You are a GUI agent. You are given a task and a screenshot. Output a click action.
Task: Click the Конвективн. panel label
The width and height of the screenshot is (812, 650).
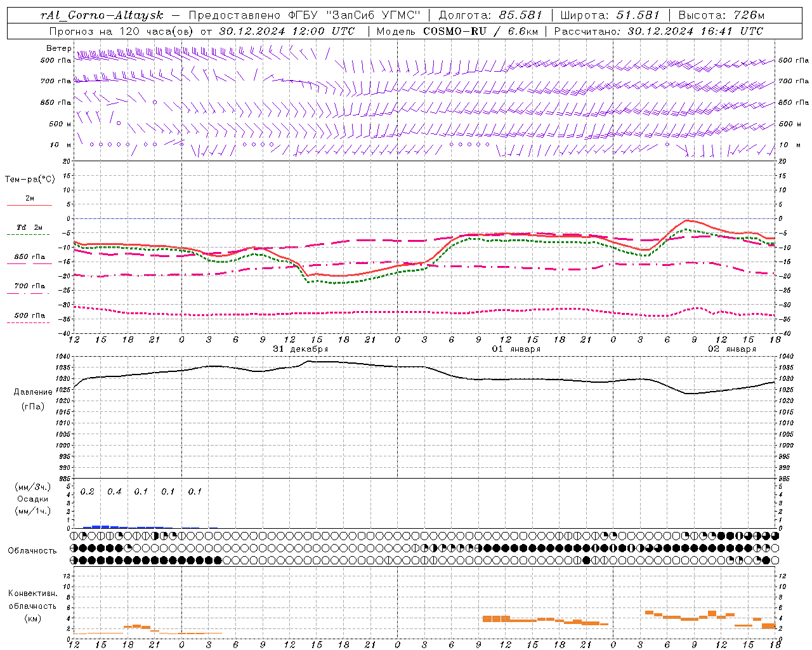pos(33,594)
